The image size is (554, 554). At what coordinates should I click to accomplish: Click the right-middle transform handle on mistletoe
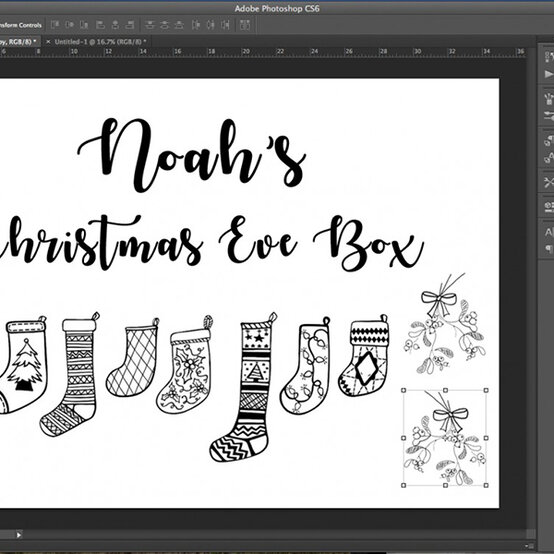(x=486, y=438)
